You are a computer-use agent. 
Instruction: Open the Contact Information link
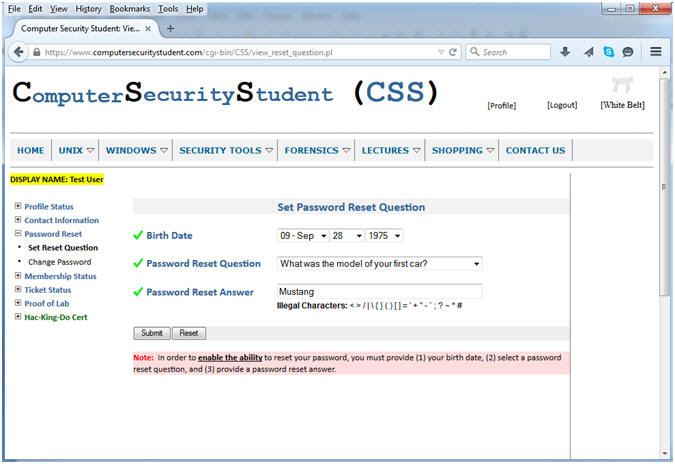pos(62,220)
